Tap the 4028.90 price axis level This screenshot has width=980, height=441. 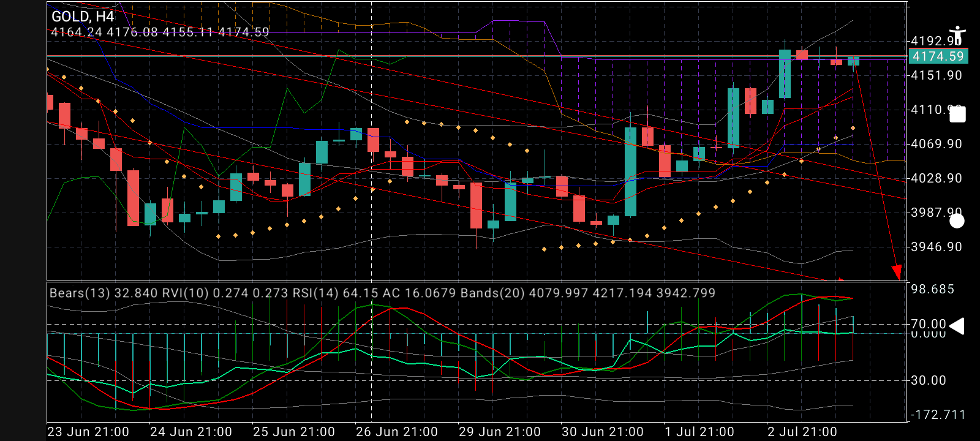pos(937,178)
